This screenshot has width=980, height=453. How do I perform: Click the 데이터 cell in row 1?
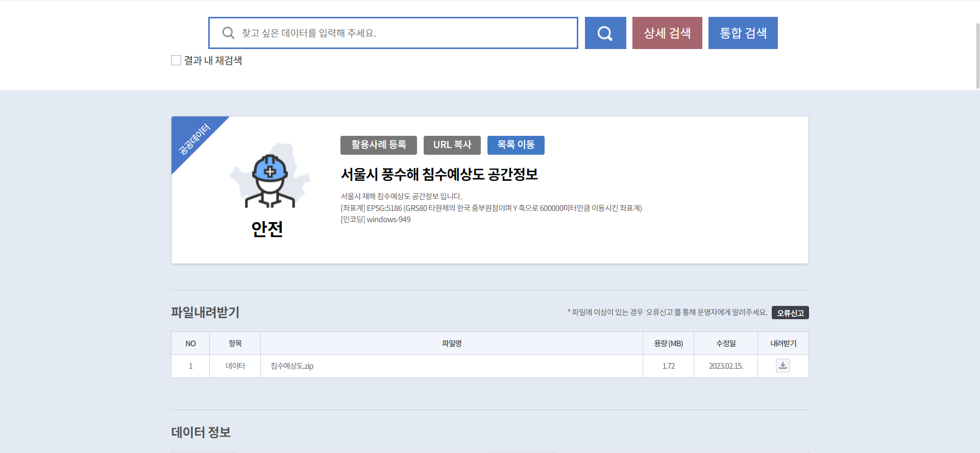pos(235,366)
